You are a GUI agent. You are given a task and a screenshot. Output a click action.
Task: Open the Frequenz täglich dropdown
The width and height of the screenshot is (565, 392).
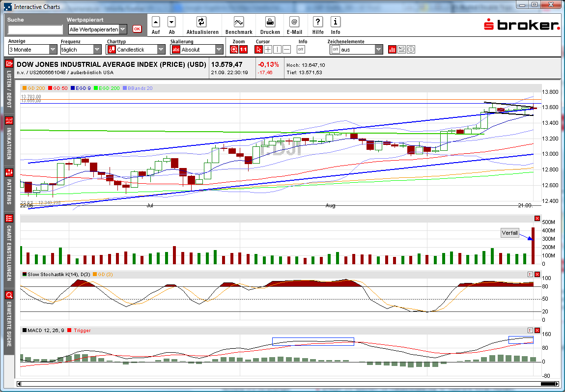tap(81, 49)
